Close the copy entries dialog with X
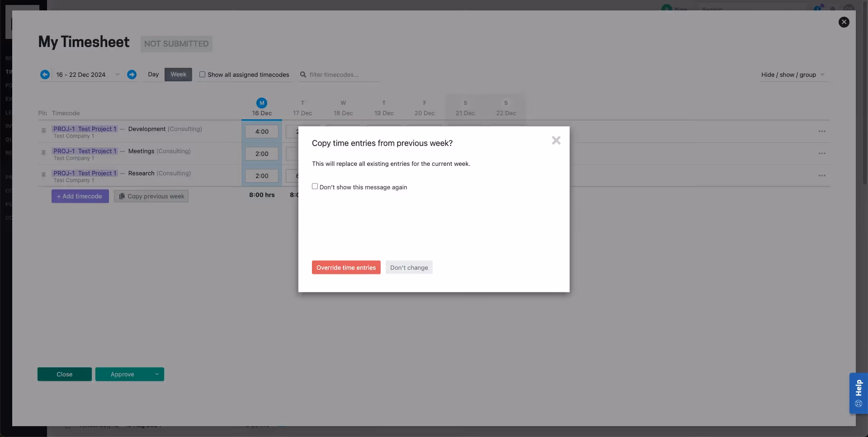Screen dimensions: 868x437 coord(556,141)
